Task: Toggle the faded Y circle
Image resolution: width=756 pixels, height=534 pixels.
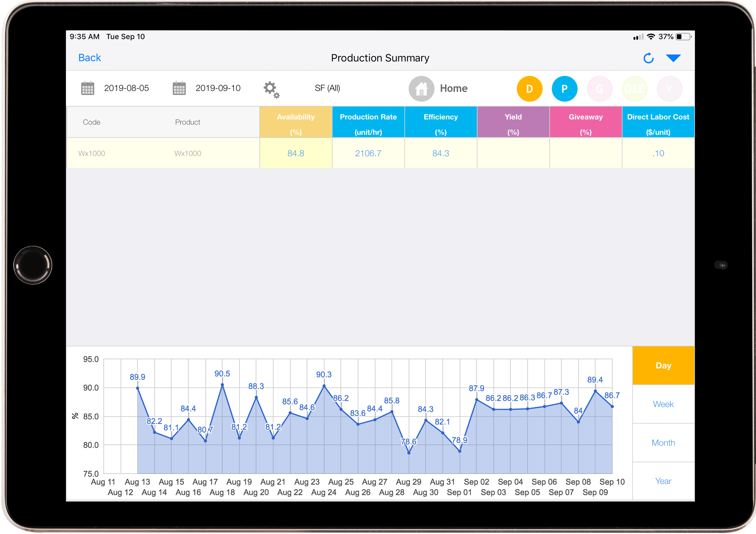Action: coord(669,89)
